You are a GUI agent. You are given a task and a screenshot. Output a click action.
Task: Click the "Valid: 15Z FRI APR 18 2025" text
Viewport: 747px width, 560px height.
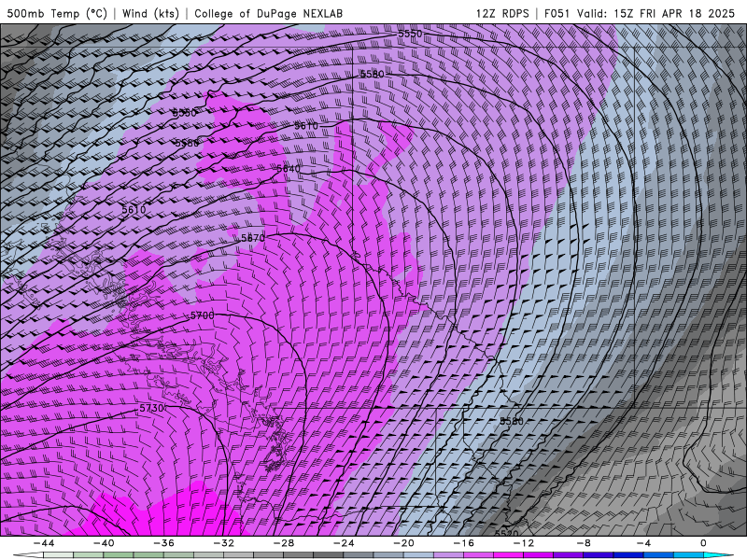tap(655, 13)
